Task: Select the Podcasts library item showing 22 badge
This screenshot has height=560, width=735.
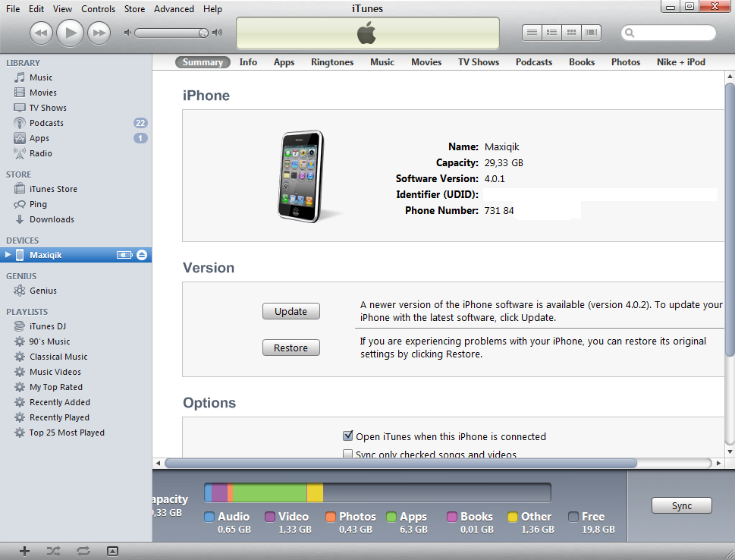Action: (x=46, y=122)
